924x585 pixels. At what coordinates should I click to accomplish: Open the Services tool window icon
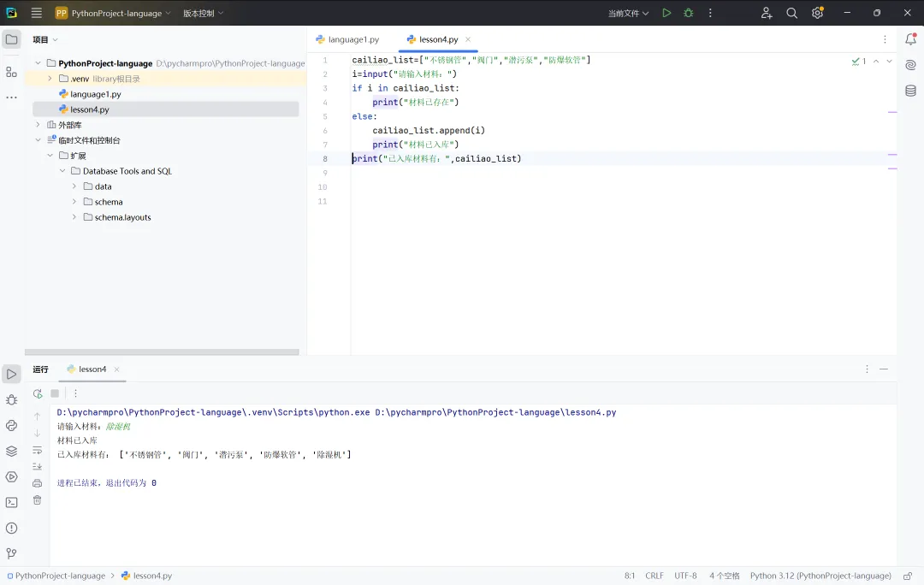(x=11, y=476)
